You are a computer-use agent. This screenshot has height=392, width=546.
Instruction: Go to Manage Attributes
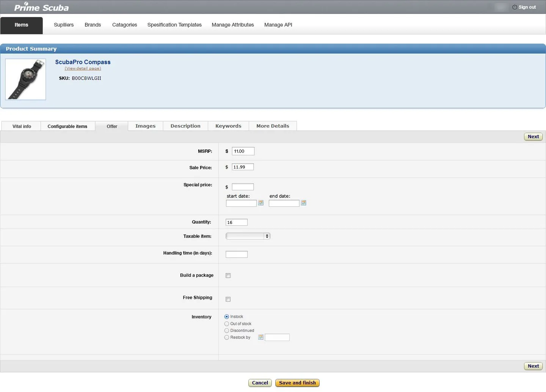233,25
